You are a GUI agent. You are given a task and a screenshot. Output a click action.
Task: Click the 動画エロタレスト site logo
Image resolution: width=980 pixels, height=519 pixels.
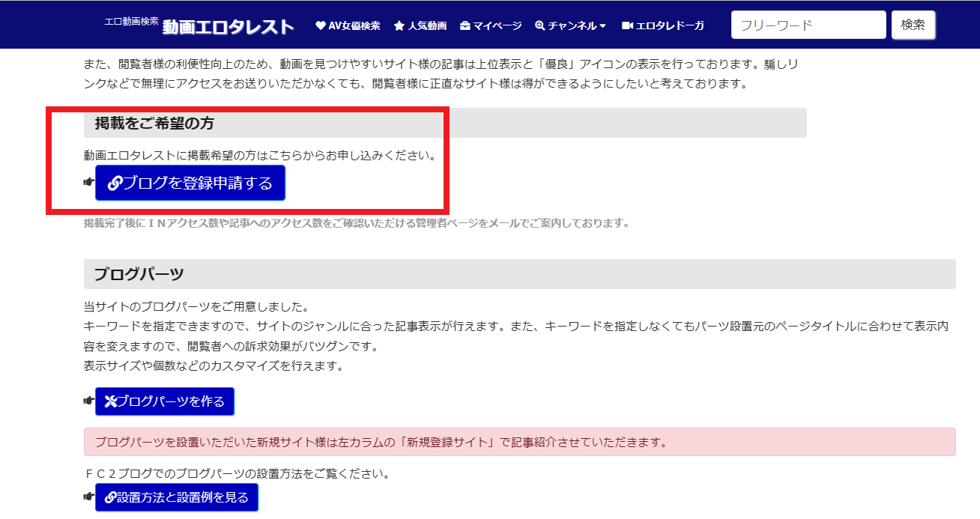coord(228,27)
